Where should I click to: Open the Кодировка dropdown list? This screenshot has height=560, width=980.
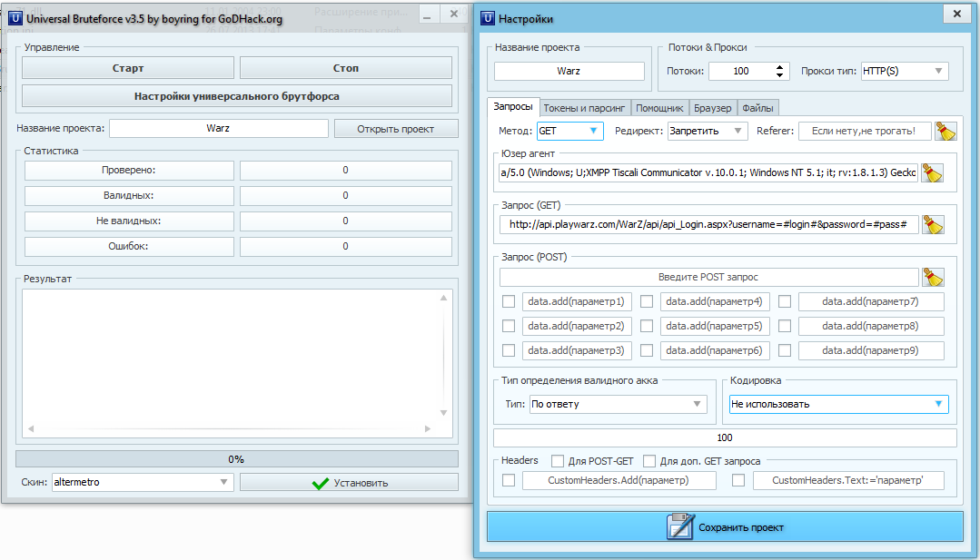(839, 404)
